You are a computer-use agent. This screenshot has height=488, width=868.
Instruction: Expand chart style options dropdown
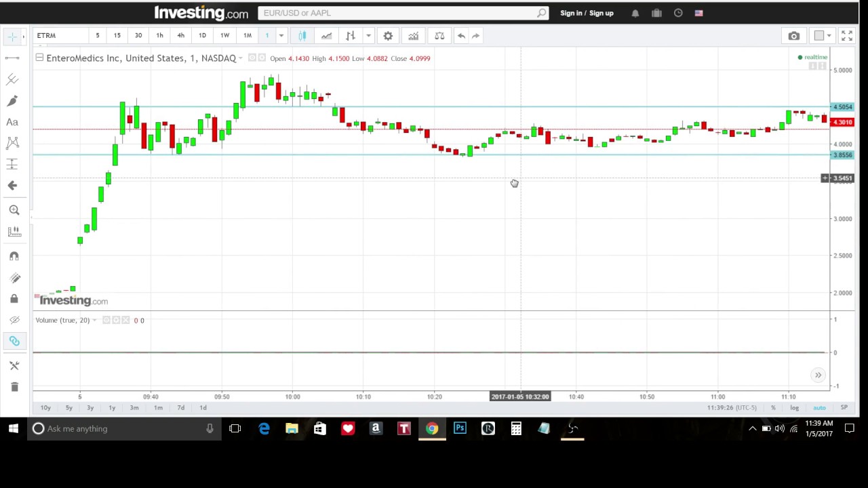point(368,35)
